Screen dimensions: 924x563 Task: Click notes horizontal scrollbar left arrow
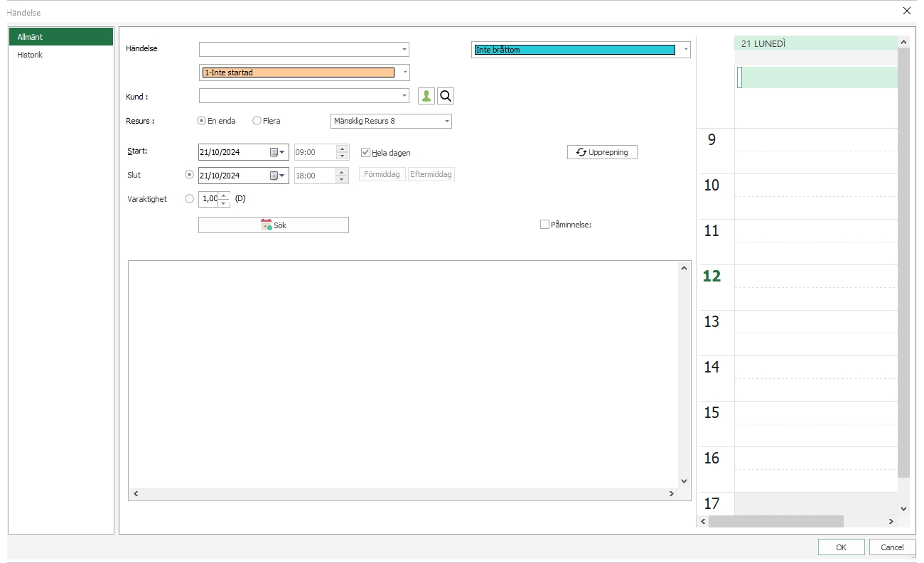pyautogui.click(x=135, y=493)
